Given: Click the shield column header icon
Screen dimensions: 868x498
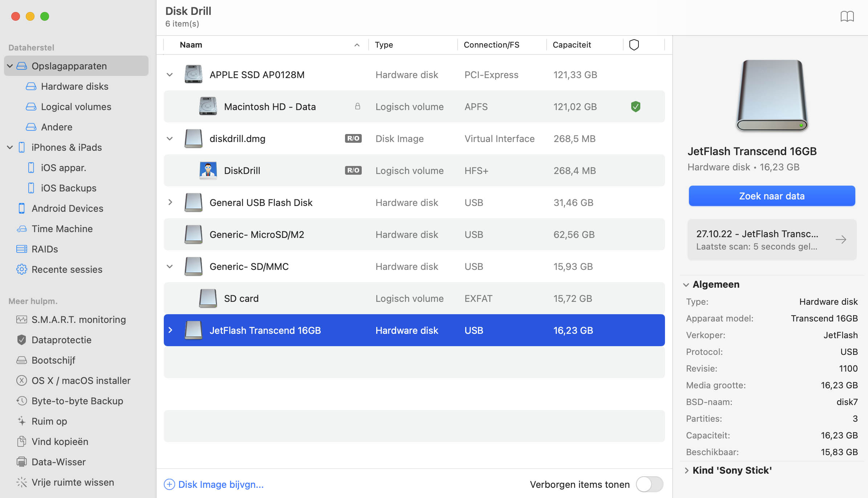Looking at the screenshot, I should tap(634, 45).
